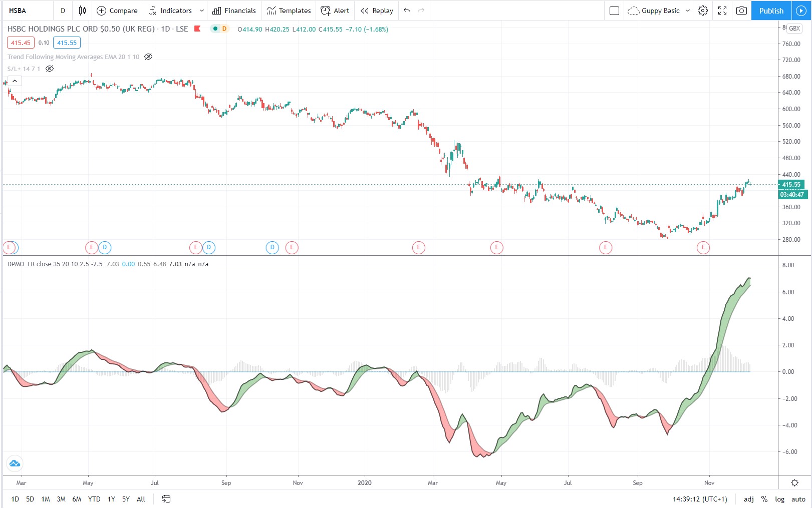Select the Trend Following Moving Averages legend text
Viewport: 812px width, 508px height.
(73, 57)
